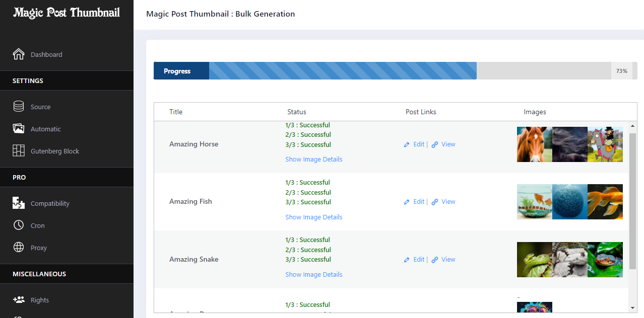
Task: Click the fish bowl thumbnail image
Action: (x=534, y=202)
